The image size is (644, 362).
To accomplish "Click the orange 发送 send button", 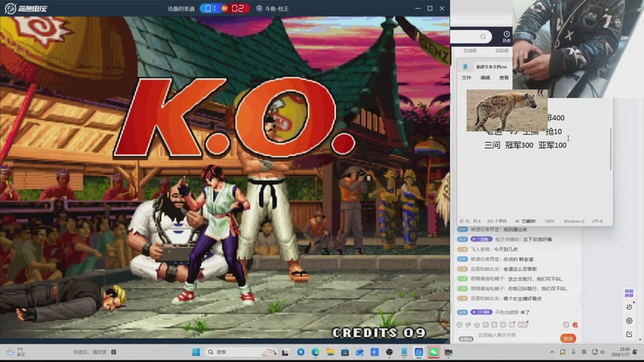I will [568, 338].
